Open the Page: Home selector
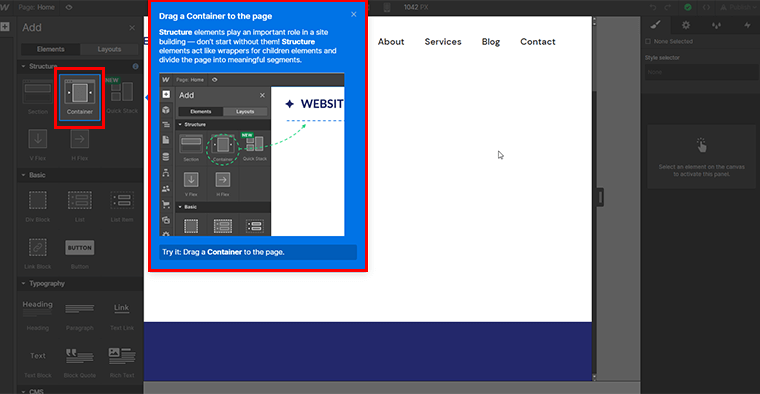Screen dimensions: 760x394 pyautogui.click(x=36, y=7)
